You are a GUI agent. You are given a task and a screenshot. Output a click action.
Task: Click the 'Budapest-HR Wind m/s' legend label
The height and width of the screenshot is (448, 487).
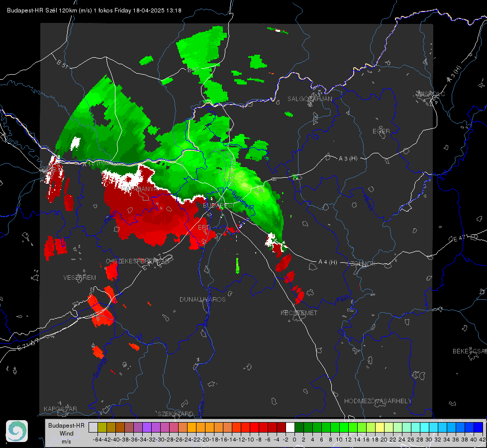tap(66, 434)
